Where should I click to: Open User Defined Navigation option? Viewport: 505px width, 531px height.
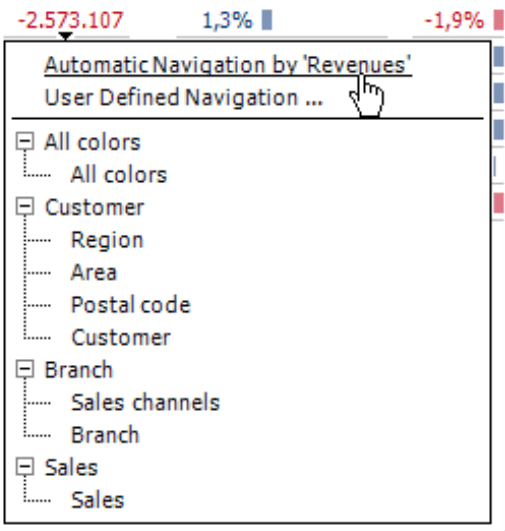coord(184,98)
